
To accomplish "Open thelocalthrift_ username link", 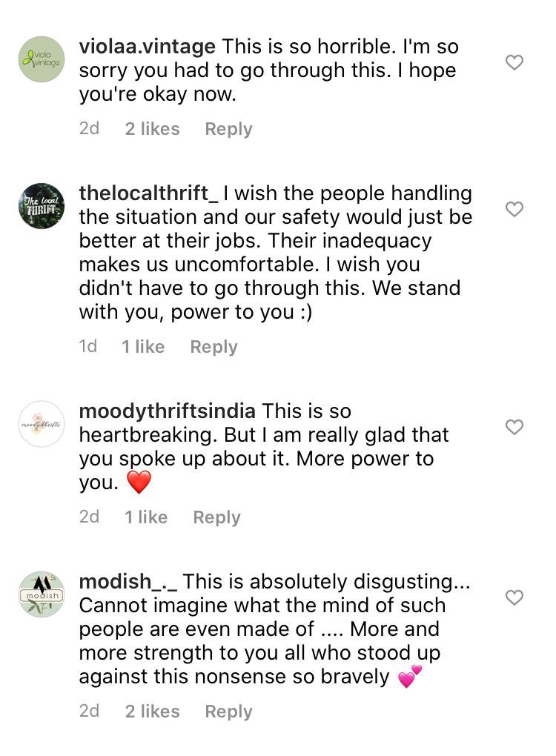I will pyautogui.click(x=149, y=193).
